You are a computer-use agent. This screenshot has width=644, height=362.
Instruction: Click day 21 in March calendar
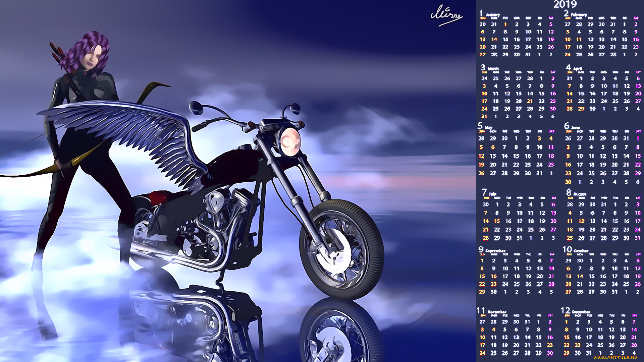click(530, 101)
